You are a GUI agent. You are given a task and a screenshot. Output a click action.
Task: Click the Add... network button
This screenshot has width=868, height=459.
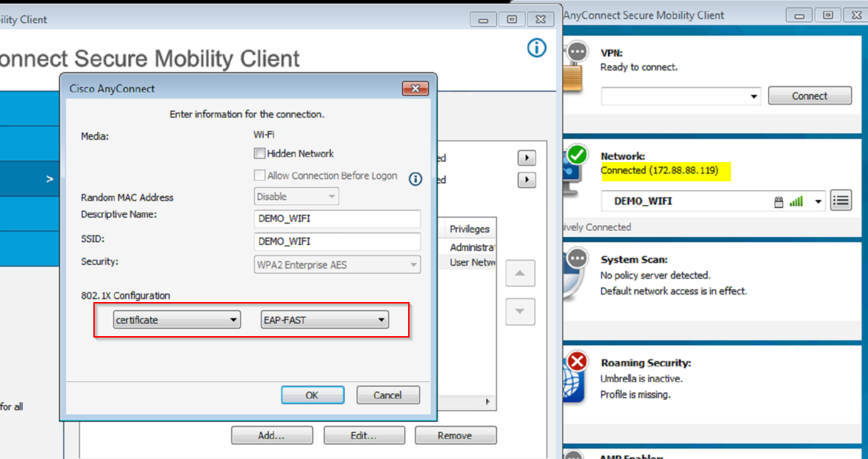coord(272,435)
